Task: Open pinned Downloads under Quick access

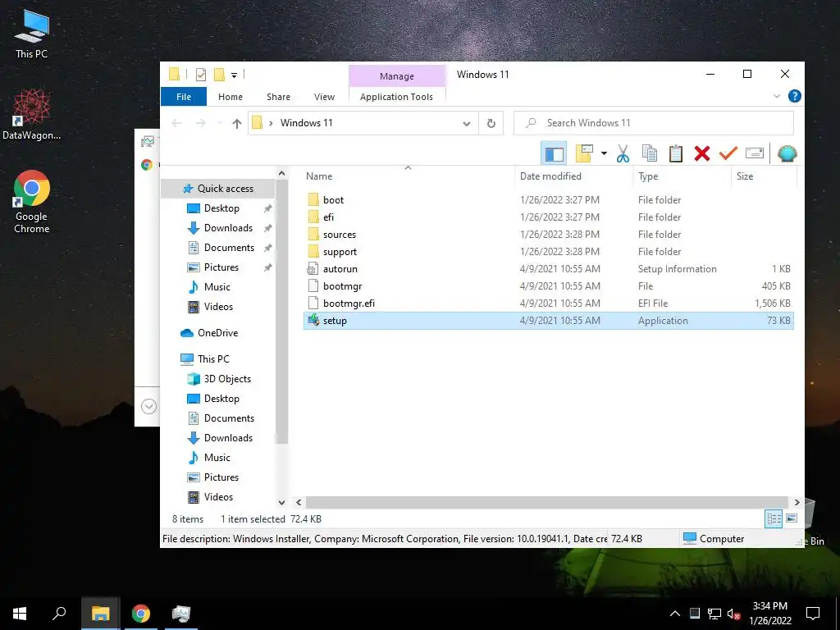Action: click(228, 228)
